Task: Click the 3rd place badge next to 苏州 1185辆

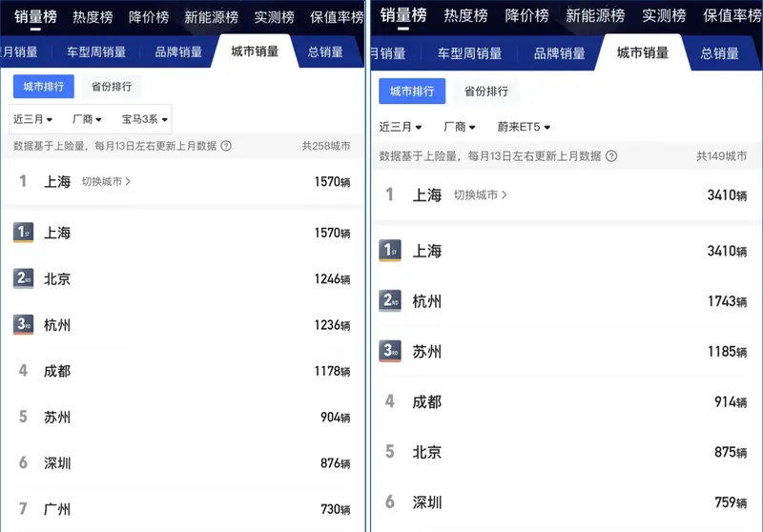Action: pos(390,351)
